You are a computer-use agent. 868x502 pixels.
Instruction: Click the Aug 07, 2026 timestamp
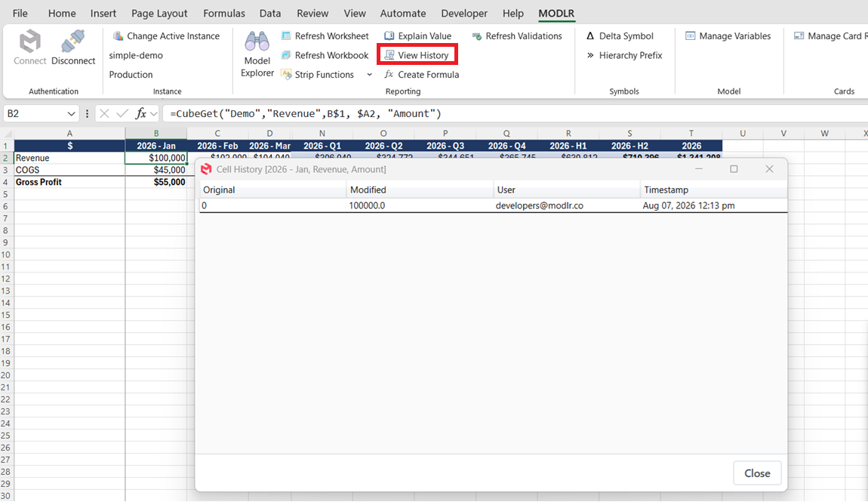[688, 205]
